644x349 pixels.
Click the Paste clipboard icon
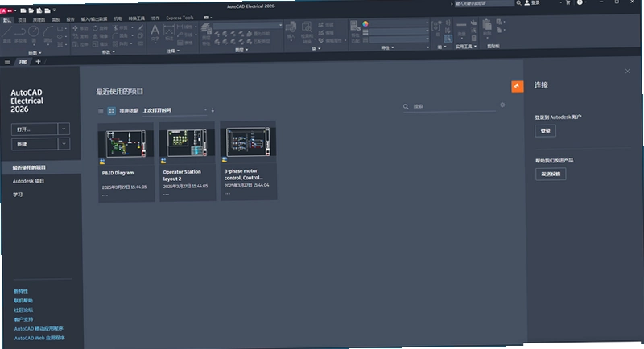pos(487,27)
